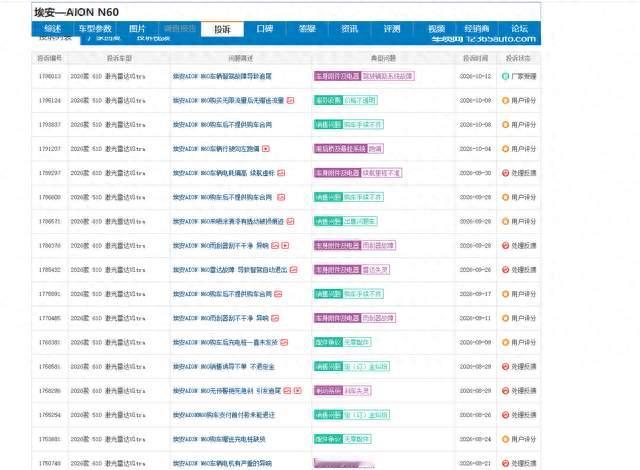640x470 pixels.
Task: Open complaint about 智驾故障导致追尾
Action: [222, 76]
